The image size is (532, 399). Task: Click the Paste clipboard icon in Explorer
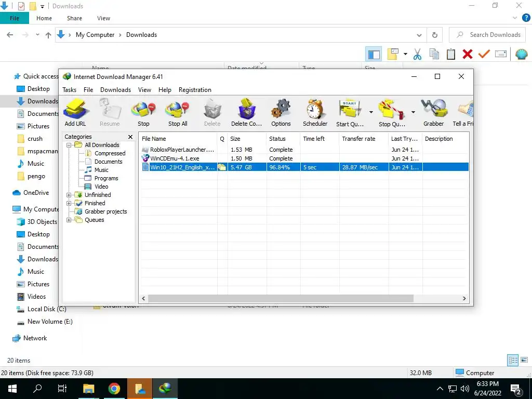[450, 54]
